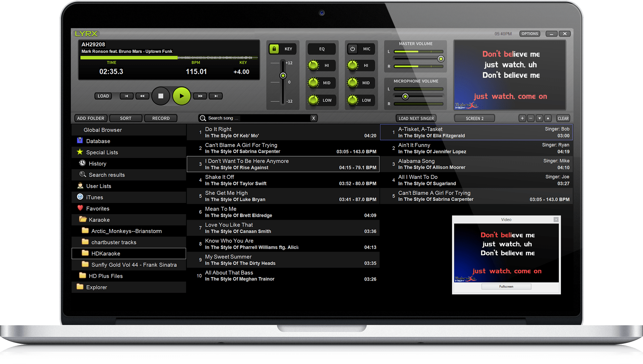Select song Love You Like That

[x=283, y=228]
